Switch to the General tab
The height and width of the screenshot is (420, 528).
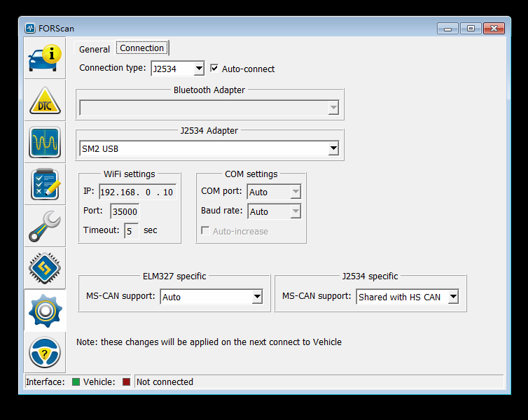[x=95, y=49]
